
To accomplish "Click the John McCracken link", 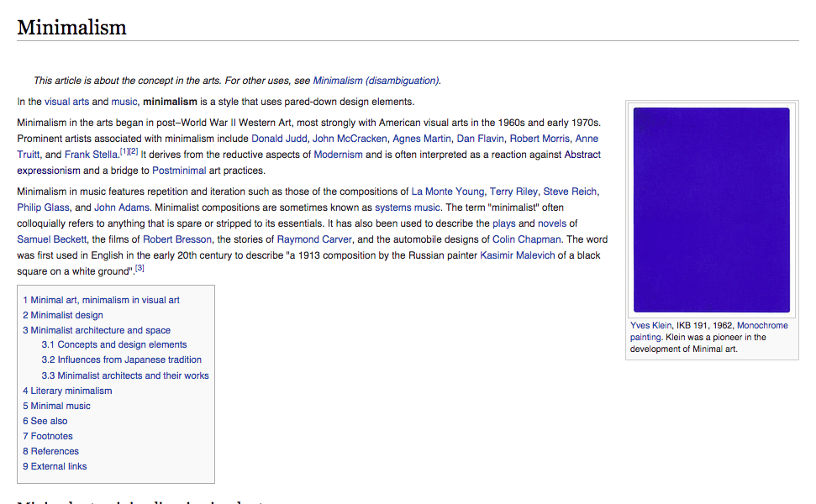I will point(350,138).
